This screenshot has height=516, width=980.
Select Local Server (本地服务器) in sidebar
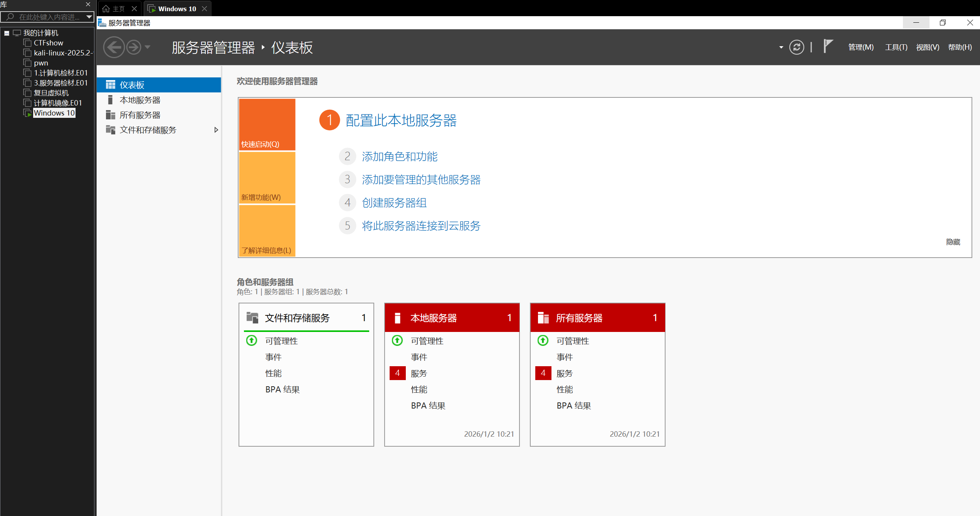[140, 100]
